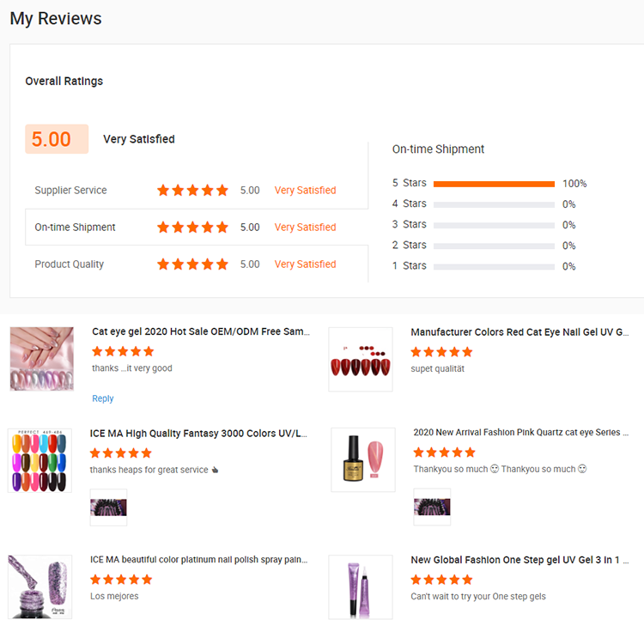The height and width of the screenshot is (644, 644).
Task: Open the 2020 New Arrival Pink Quartz cat eye title
Action: pyautogui.click(x=521, y=432)
